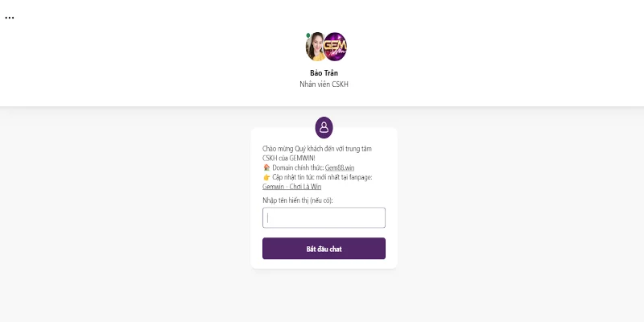
Task: Click the pointing hand emoji icon
Action: point(266,177)
